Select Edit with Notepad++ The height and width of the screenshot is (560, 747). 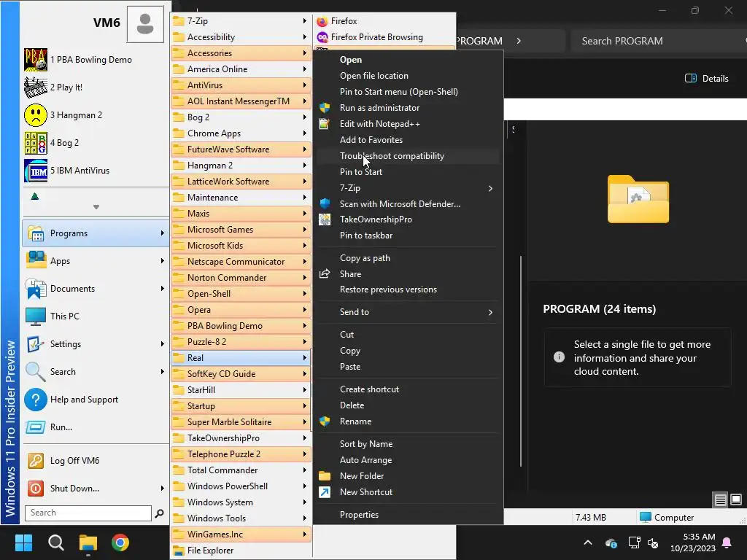[408, 124]
